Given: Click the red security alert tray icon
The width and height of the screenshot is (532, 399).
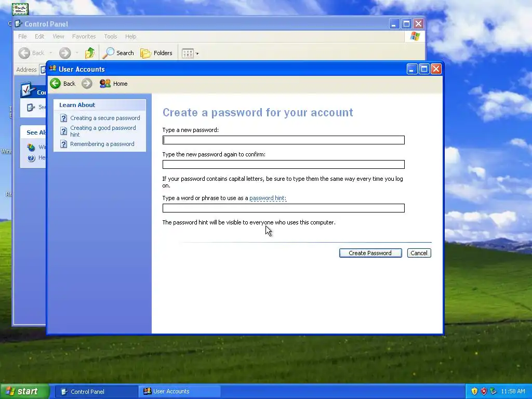Looking at the screenshot, I should point(484,392).
